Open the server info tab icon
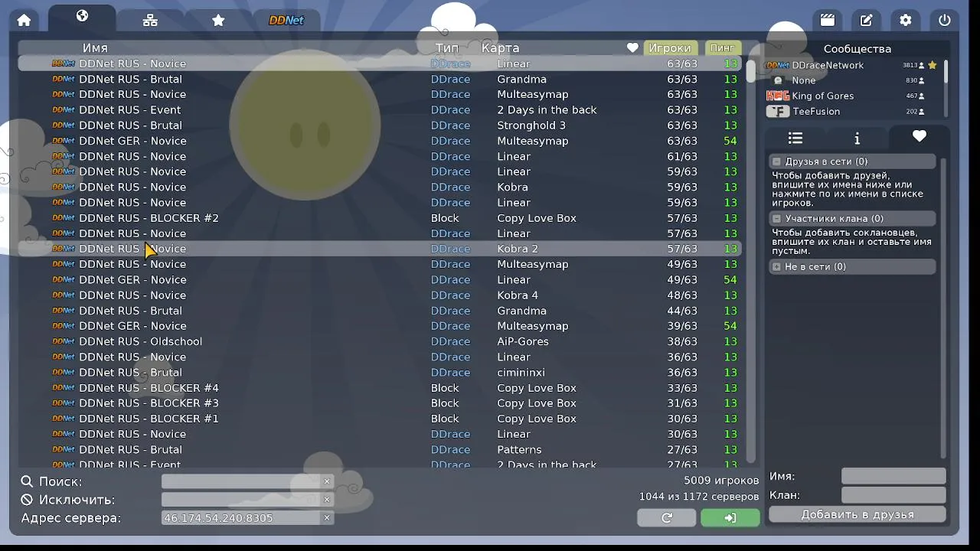This screenshot has height=551, width=980. point(857,138)
